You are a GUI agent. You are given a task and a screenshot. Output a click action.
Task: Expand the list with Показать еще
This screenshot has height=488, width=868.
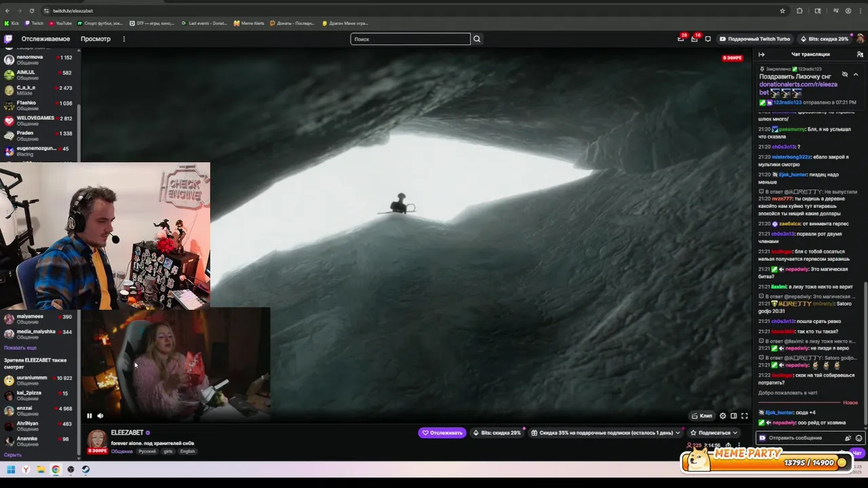coord(20,348)
